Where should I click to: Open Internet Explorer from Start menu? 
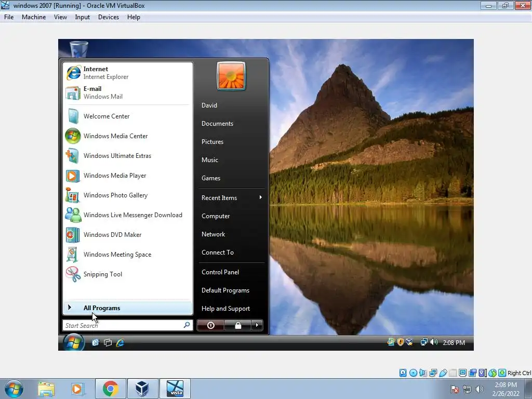[128, 73]
